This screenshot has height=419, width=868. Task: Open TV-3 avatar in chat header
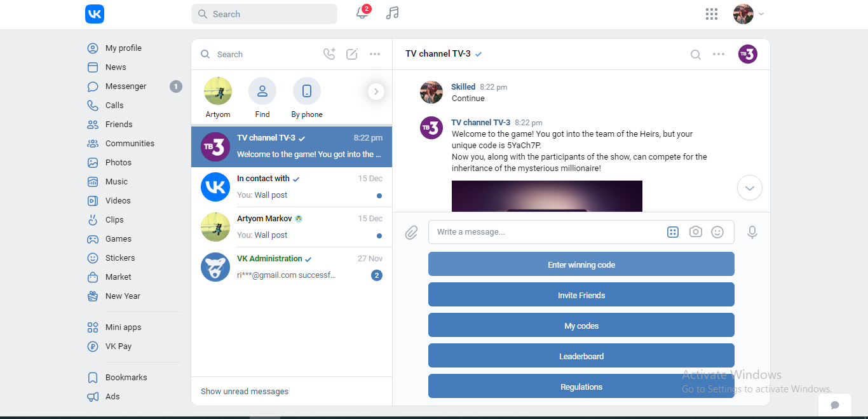748,54
